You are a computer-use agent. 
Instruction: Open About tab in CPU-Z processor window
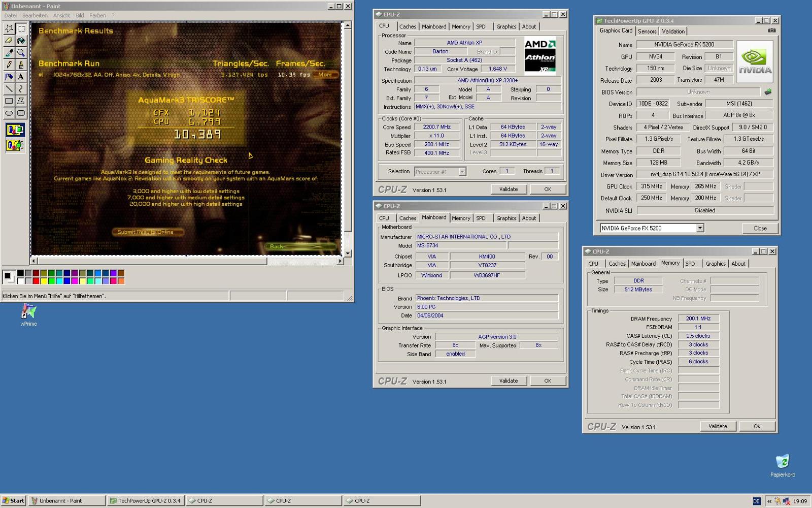(529, 26)
